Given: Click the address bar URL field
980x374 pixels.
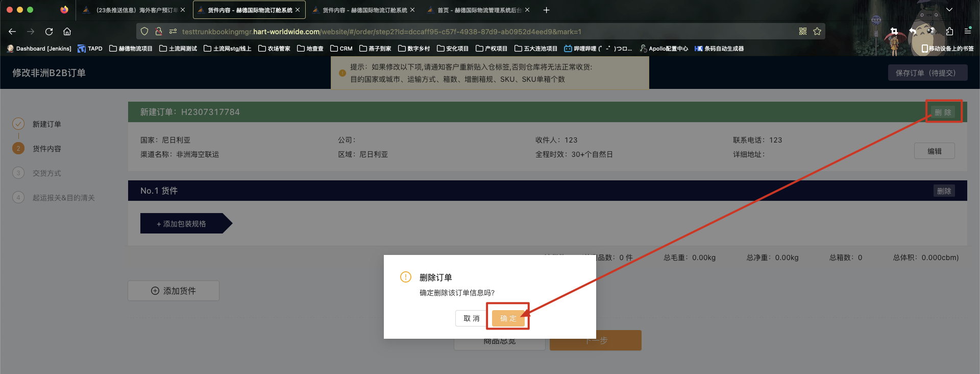Looking at the screenshot, I should (459, 32).
